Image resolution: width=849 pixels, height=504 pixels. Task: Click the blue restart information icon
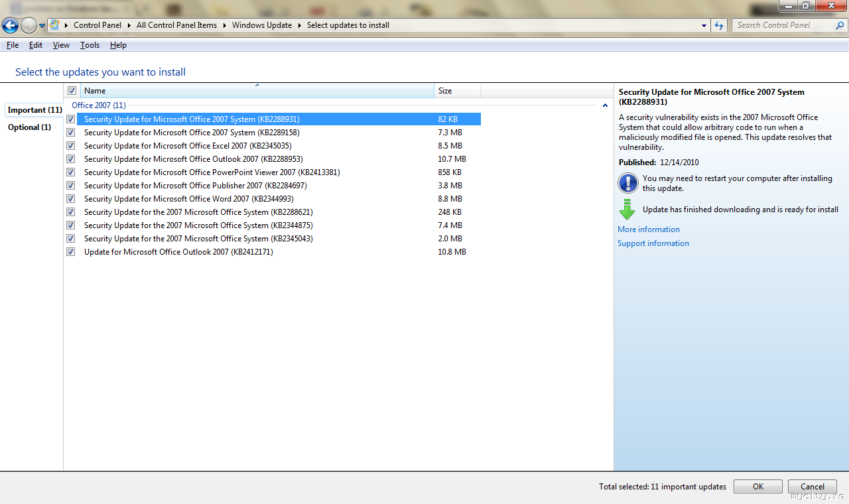pos(627,183)
